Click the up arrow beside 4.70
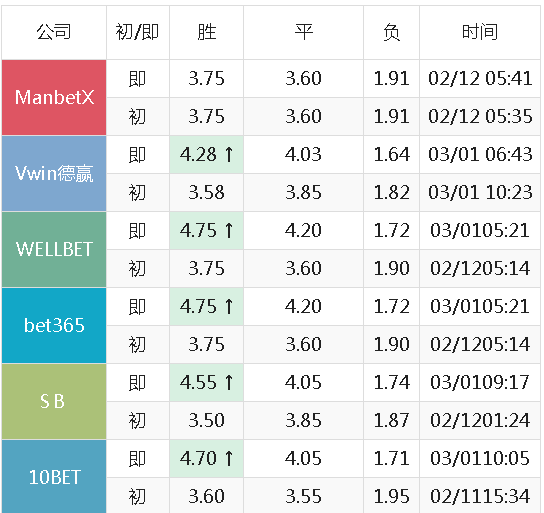The image size is (544, 513). click(229, 459)
